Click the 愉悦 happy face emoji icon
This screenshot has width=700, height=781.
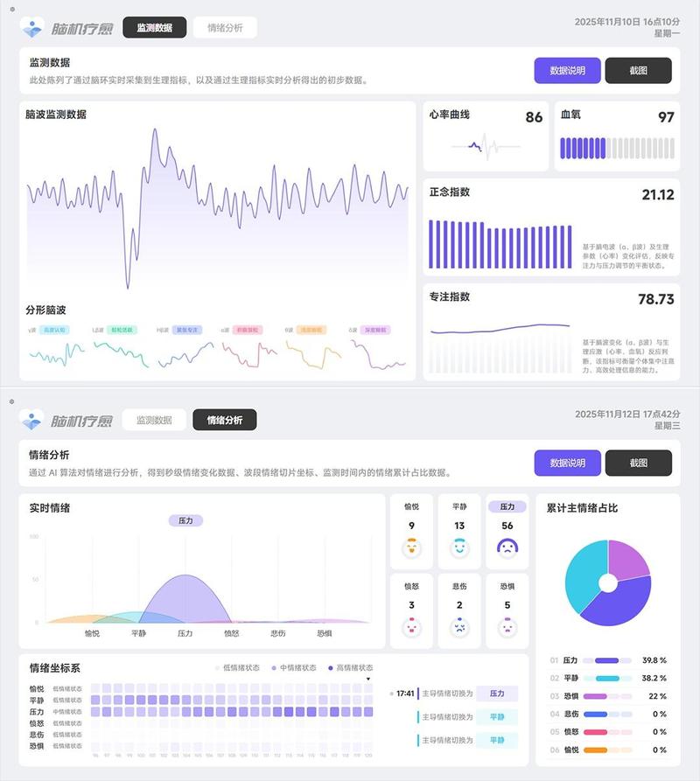(411, 547)
